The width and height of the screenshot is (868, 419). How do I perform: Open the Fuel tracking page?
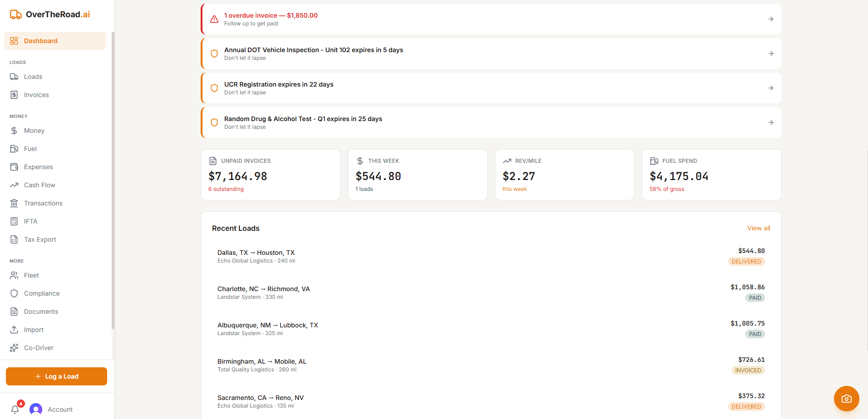(x=15, y=148)
